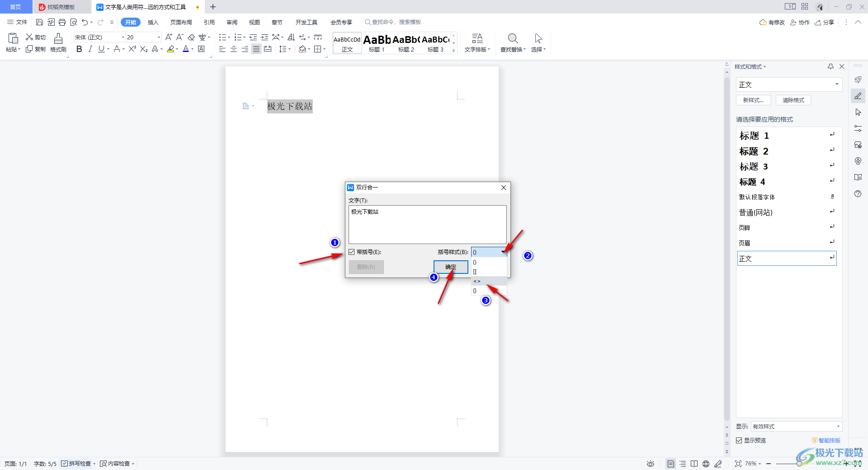
Task: Expand the bracket style dropdown
Action: tap(503, 252)
